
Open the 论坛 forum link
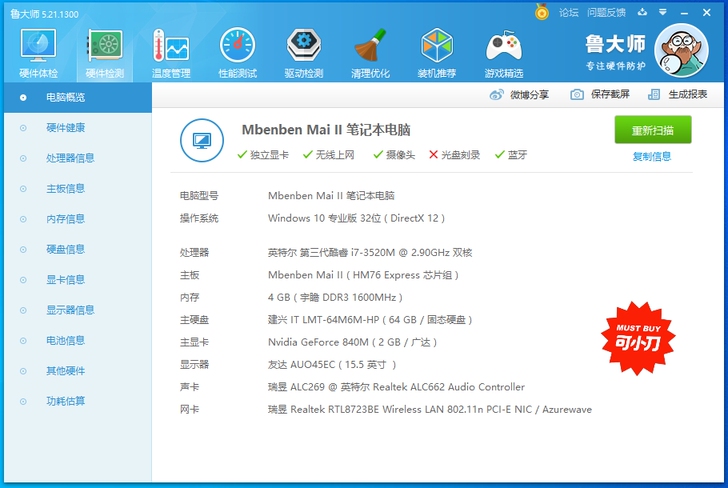568,13
